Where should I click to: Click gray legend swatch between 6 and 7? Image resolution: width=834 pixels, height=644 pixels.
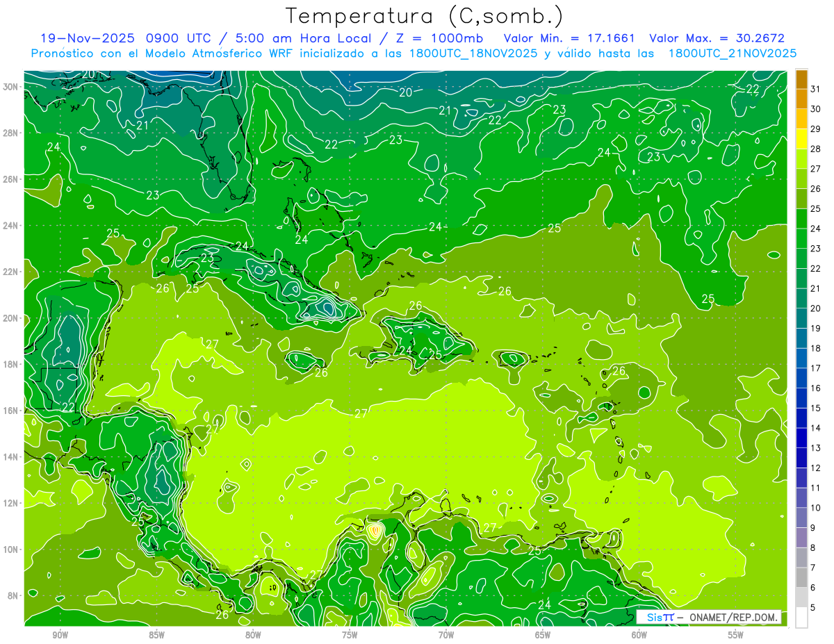click(801, 578)
